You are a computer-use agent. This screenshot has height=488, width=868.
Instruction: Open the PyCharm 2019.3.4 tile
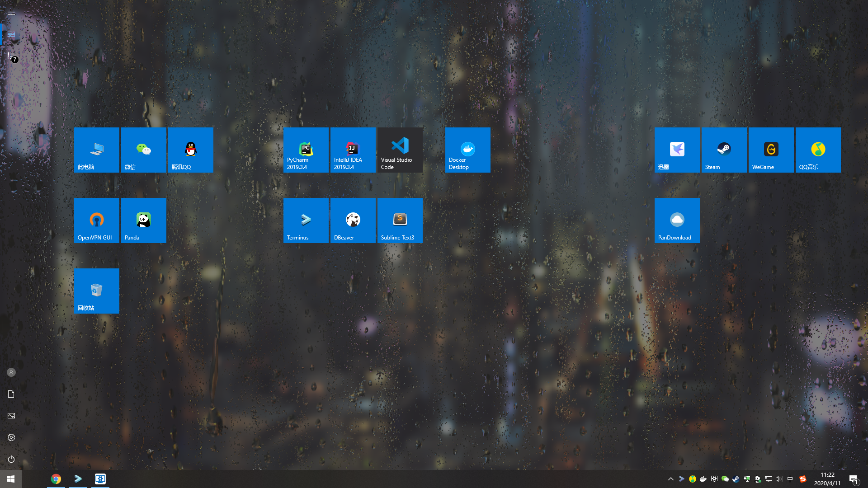(306, 150)
